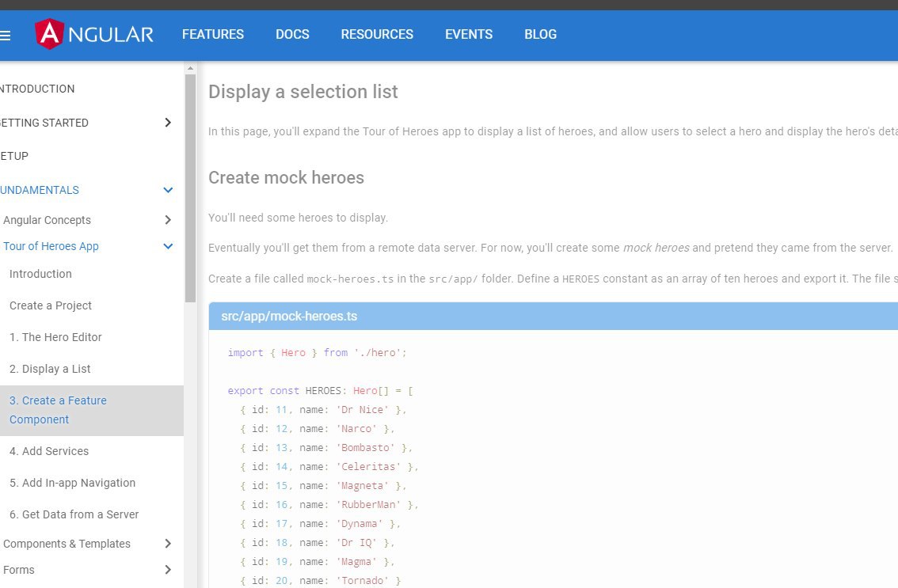Collapse the Fundamentals chevron
The height and width of the screenshot is (588, 898).
pyautogui.click(x=168, y=190)
